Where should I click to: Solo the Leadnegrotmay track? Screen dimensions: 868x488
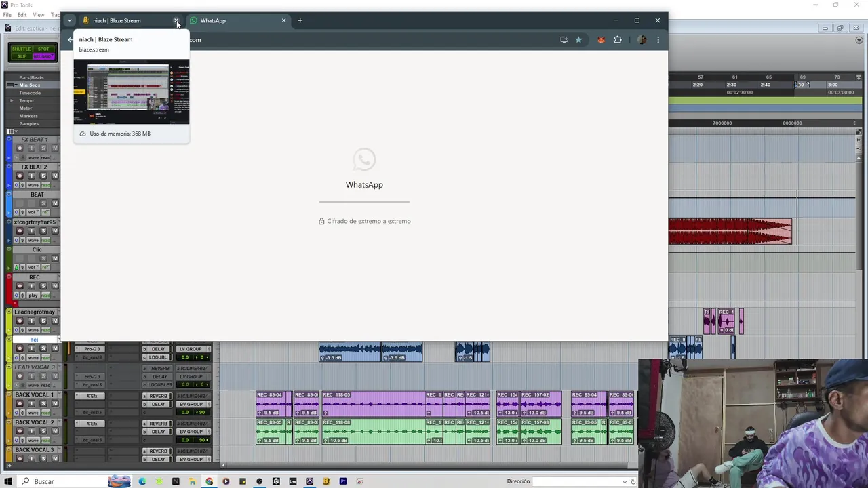click(43, 321)
